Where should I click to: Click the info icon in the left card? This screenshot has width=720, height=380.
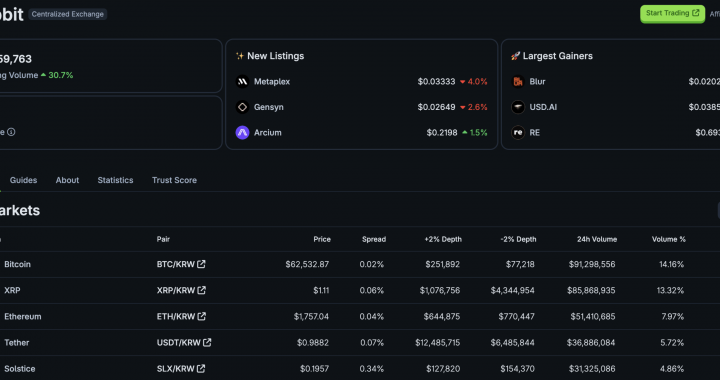point(11,132)
